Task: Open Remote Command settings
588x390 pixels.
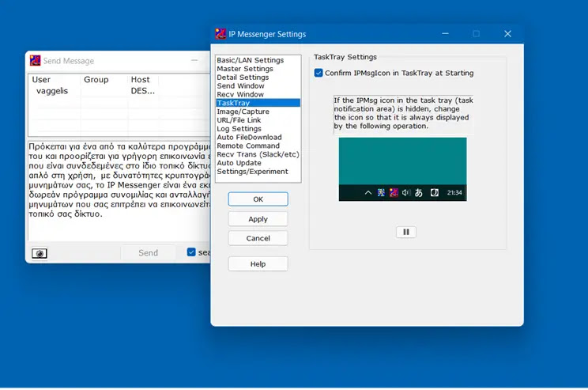Action: tap(258, 146)
